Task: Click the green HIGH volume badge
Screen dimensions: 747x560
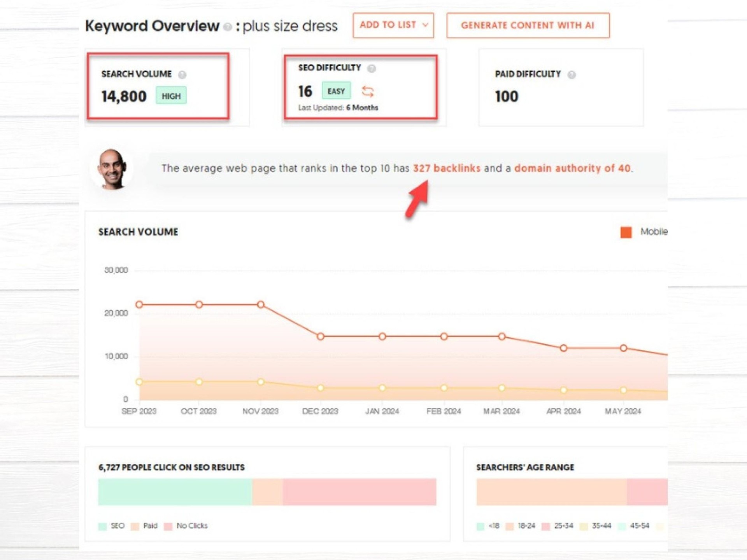Action: click(x=171, y=96)
